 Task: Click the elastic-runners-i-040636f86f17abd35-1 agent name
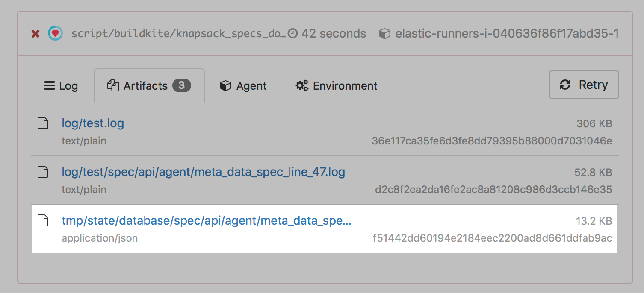(x=507, y=34)
